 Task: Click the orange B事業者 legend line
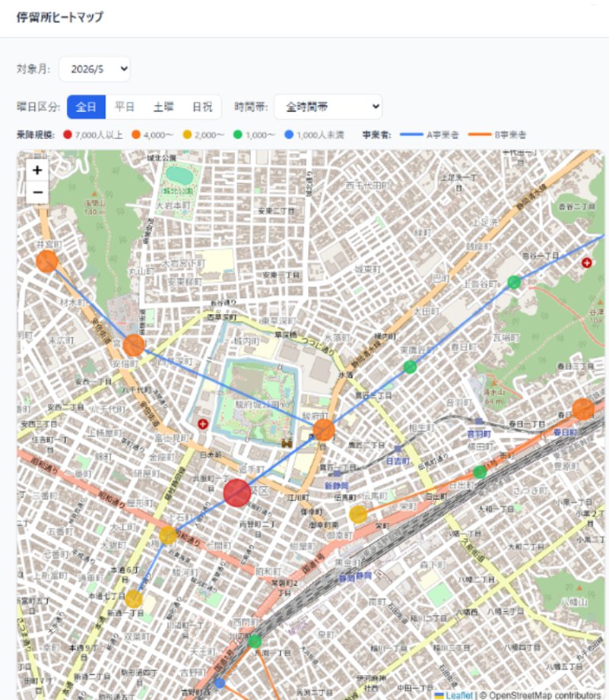(480, 135)
